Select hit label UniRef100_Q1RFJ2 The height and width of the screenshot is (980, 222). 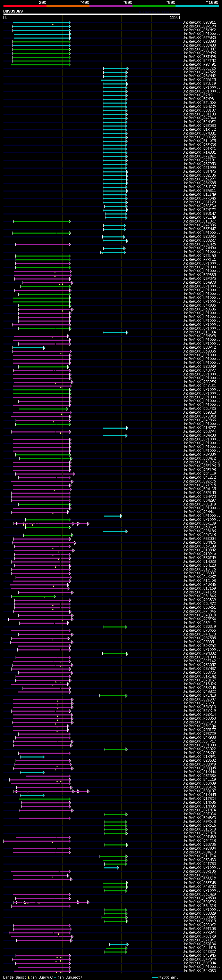pos(199,129)
